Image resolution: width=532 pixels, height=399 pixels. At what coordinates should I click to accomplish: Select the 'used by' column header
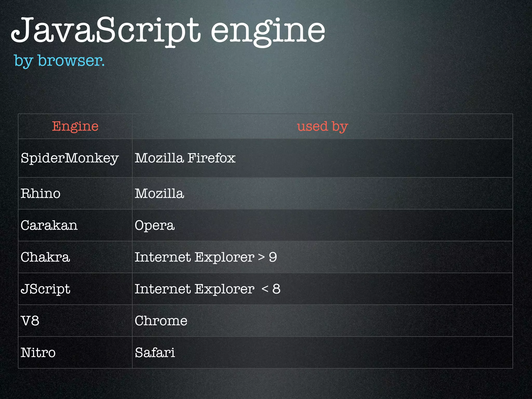(322, 127)
